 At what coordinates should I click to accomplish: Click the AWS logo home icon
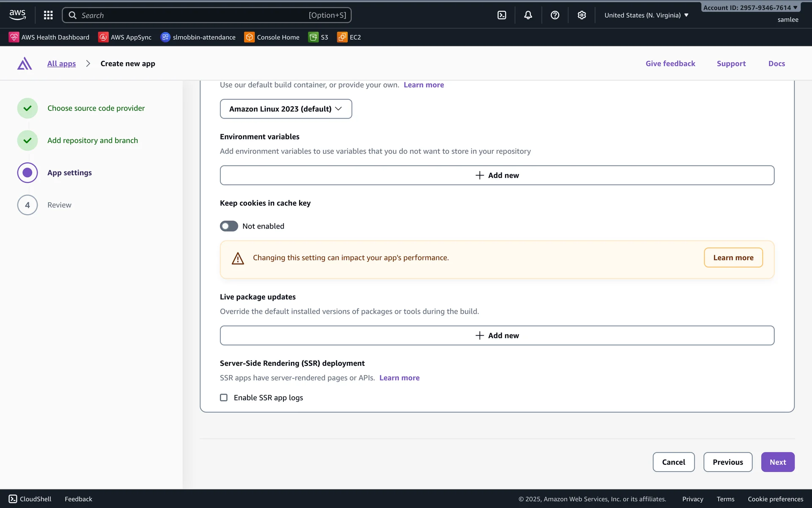click(x=17, y=15)
